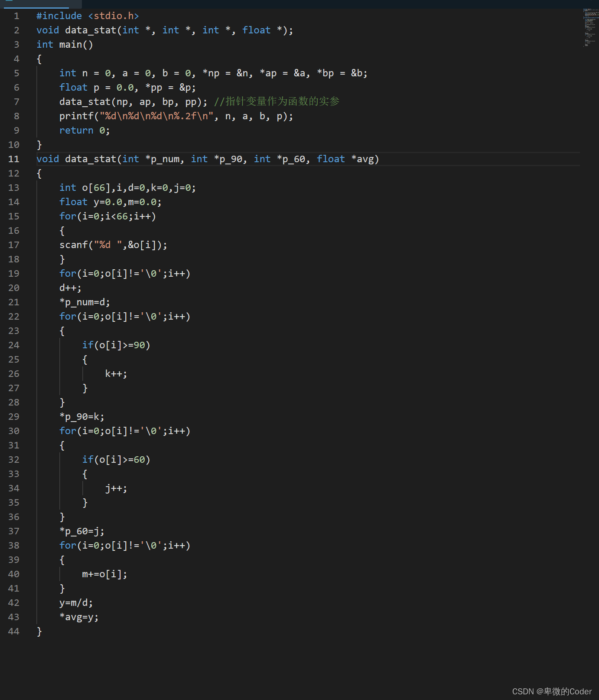Click line number 24 in the gutter
This screenshot has height=700, width=599.
point(14,345)
